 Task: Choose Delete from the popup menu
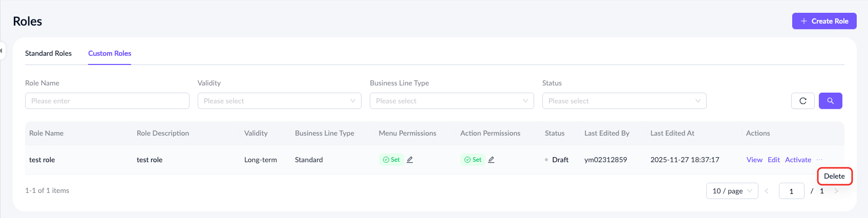[834, 176]
